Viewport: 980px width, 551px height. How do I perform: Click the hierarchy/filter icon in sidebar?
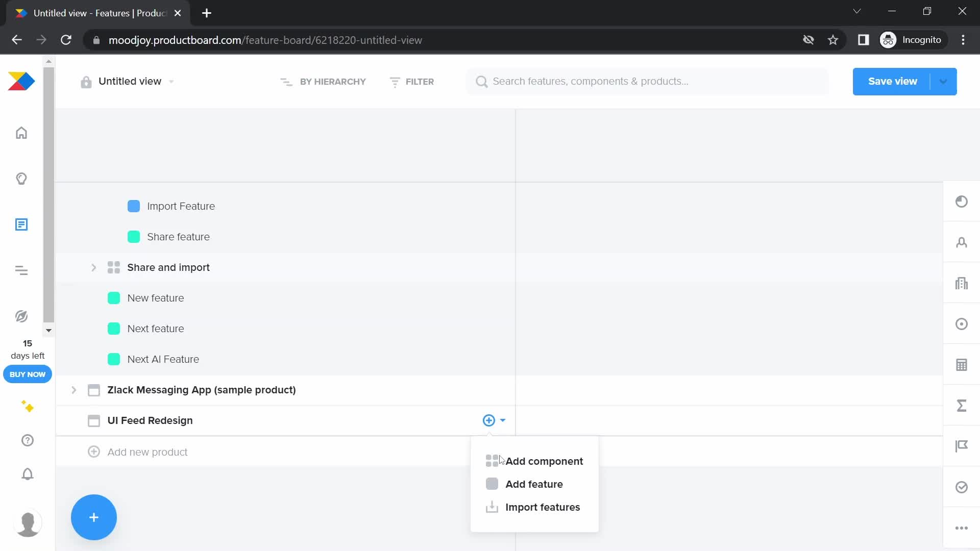(x=21, y=270)
